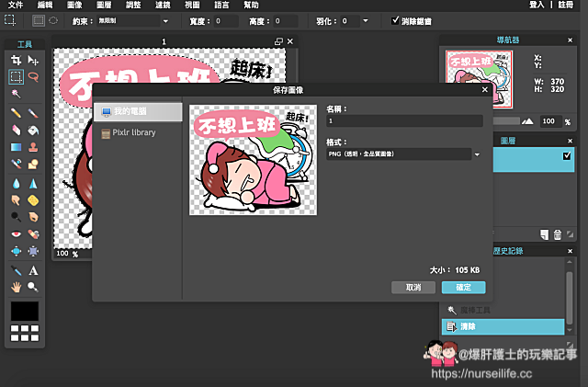The width and height of the screenshot is (588, 387).
Task: Select the Color Picker eyedropper tool
Action: coord(16,270)
